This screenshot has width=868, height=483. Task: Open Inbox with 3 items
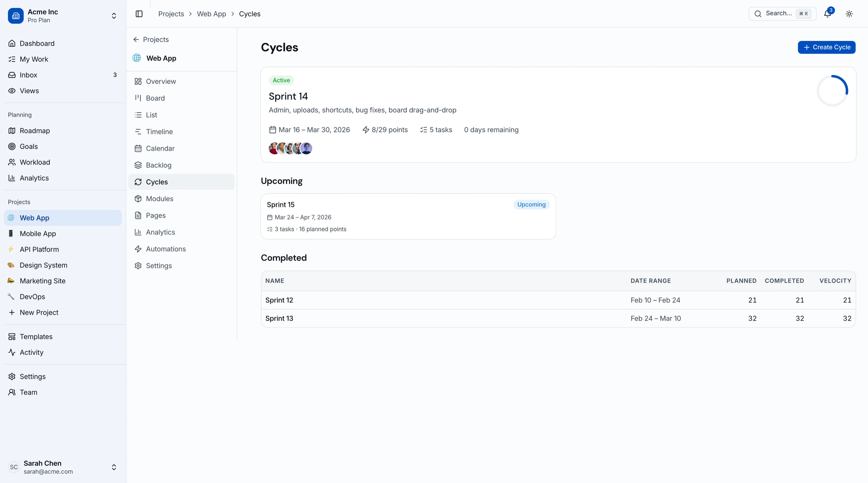pos(63,75)
